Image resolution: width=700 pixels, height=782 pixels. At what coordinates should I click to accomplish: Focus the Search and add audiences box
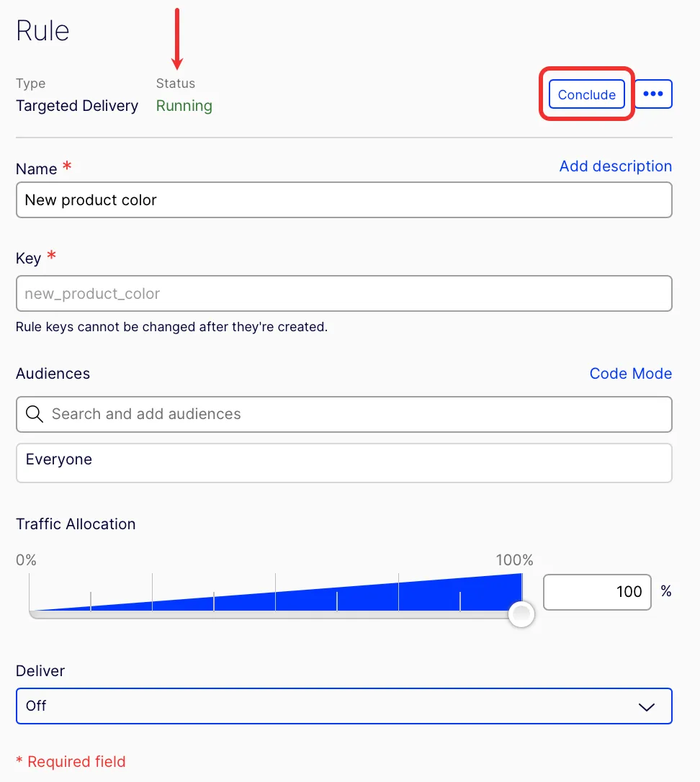click(x=344, y=415)
